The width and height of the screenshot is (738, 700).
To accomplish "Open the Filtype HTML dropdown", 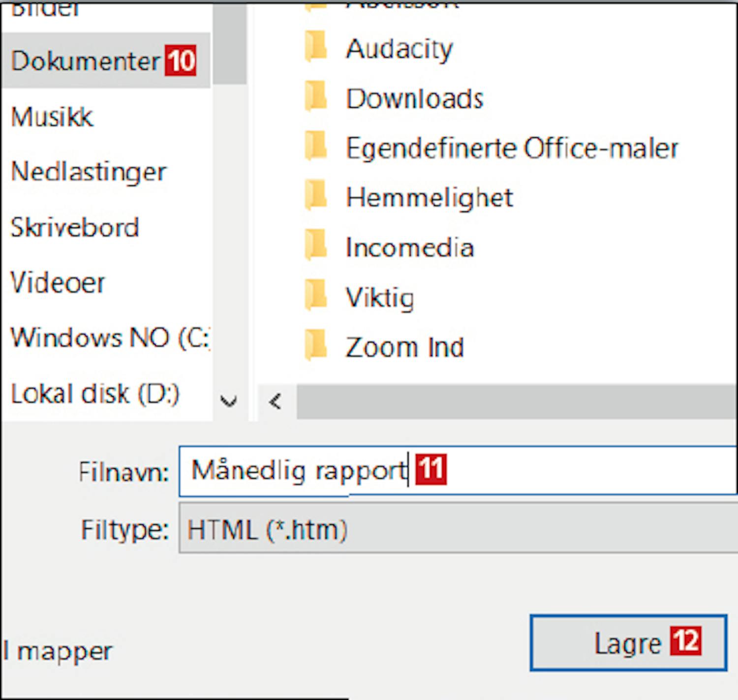I will [458, 529].
